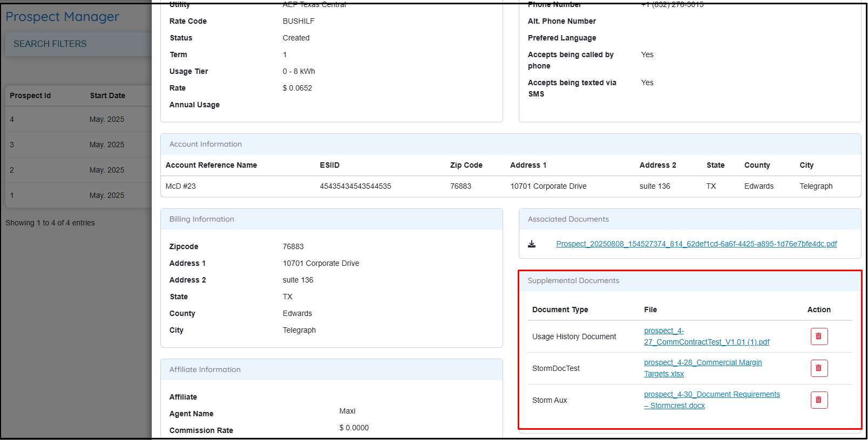The height and width of the screenshot is (440, 868).
Task: Open the CommContractTest_V1.01 PDF file link
Action: (706, 342)
